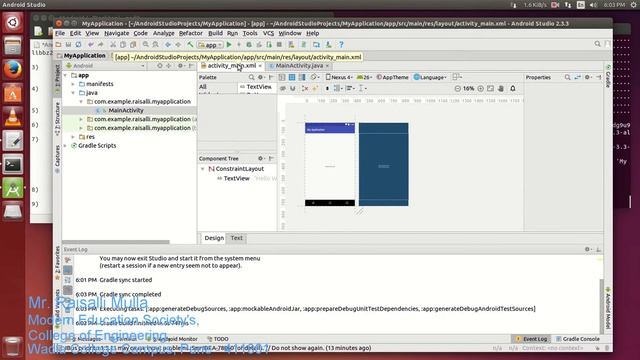Expand the manifests folder
The image size is (640, 360).
pyautogui.click(x=73, y=84)
